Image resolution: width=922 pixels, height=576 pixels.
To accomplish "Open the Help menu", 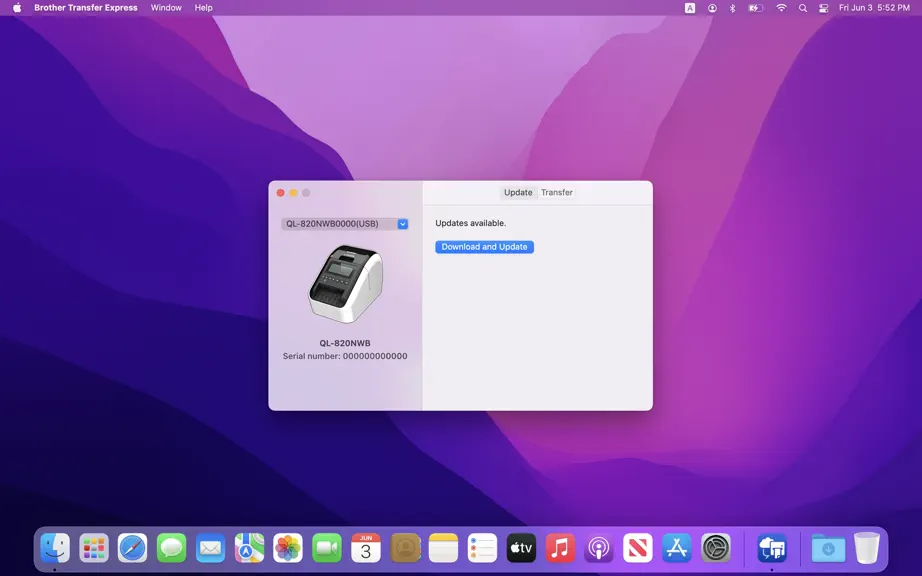I will pos(203,8).
